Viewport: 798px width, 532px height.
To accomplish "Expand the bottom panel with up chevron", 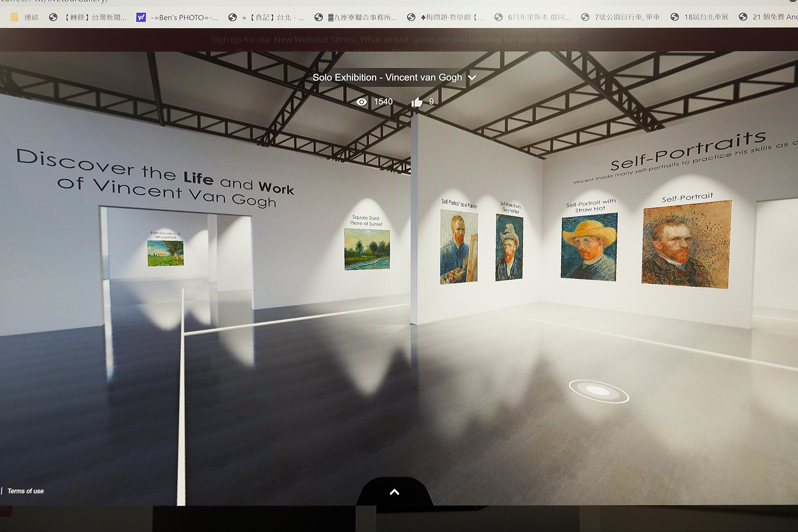I will click(394, 492).
